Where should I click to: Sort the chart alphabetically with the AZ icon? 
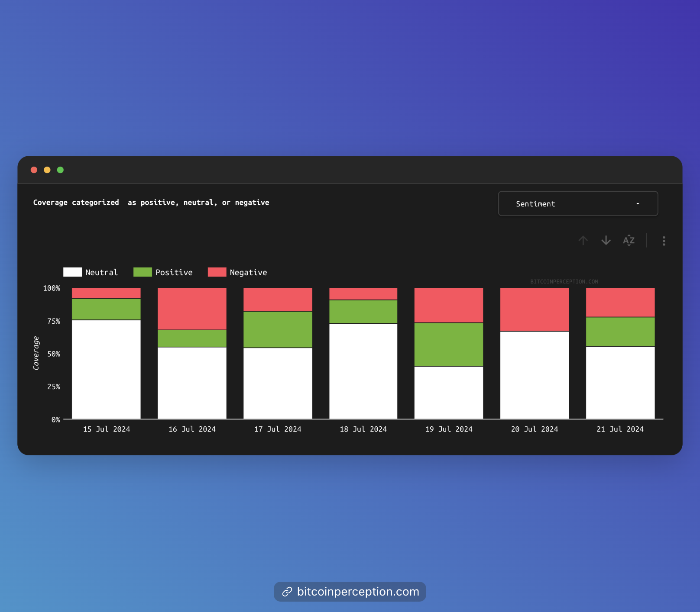coord(629,240)
